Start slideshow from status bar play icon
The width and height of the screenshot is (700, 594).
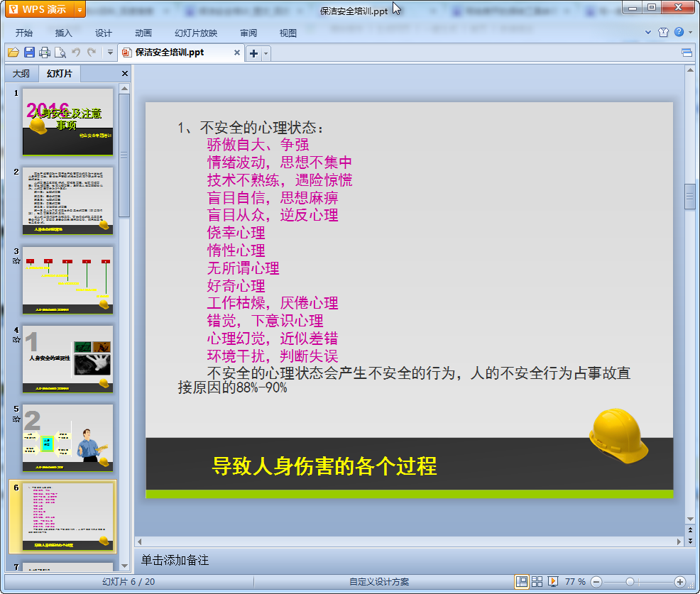click(553, 581)
